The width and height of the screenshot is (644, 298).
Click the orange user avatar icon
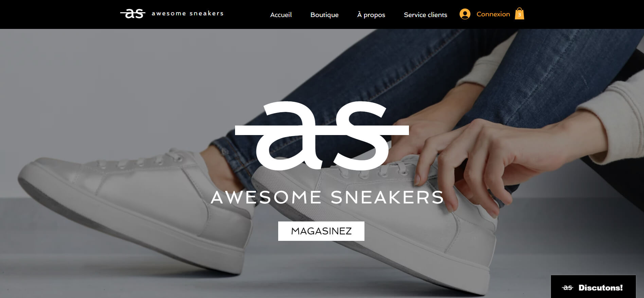tap(465, 14)
